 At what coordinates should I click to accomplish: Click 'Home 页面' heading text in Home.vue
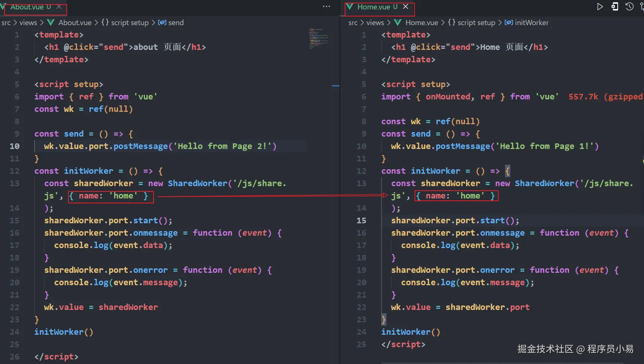(502, 47)
